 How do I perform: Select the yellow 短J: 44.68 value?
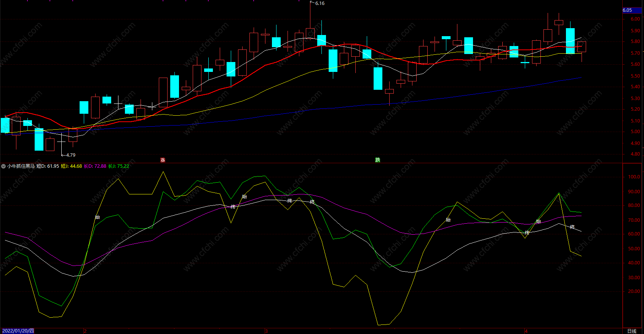71,166
